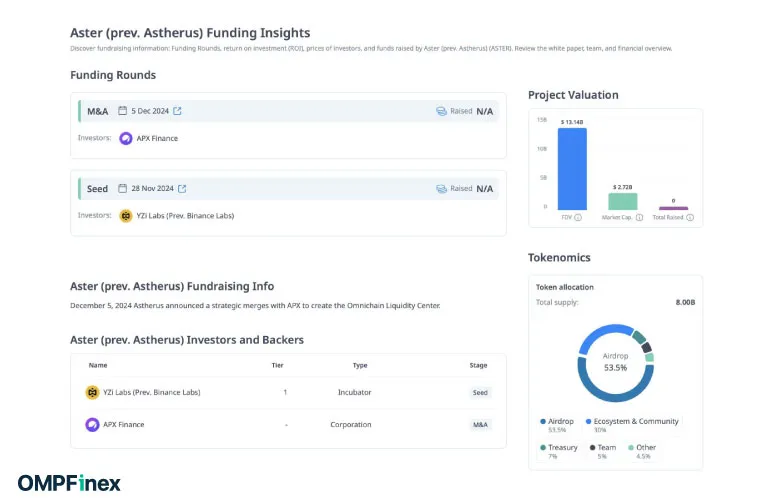Open YZi Labs link in investors table

point(151,393)
